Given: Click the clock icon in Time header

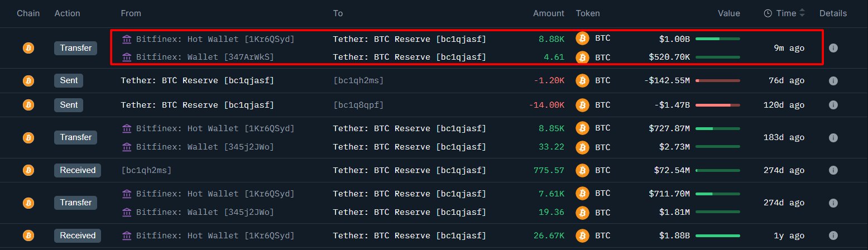Looking at the screenshot, I should point(768,13).
